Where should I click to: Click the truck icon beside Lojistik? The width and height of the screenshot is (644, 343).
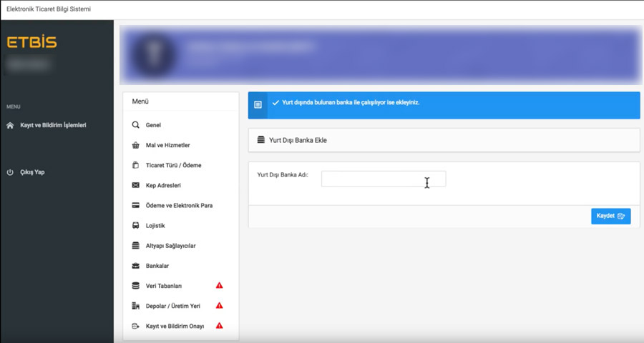(135, 225)
